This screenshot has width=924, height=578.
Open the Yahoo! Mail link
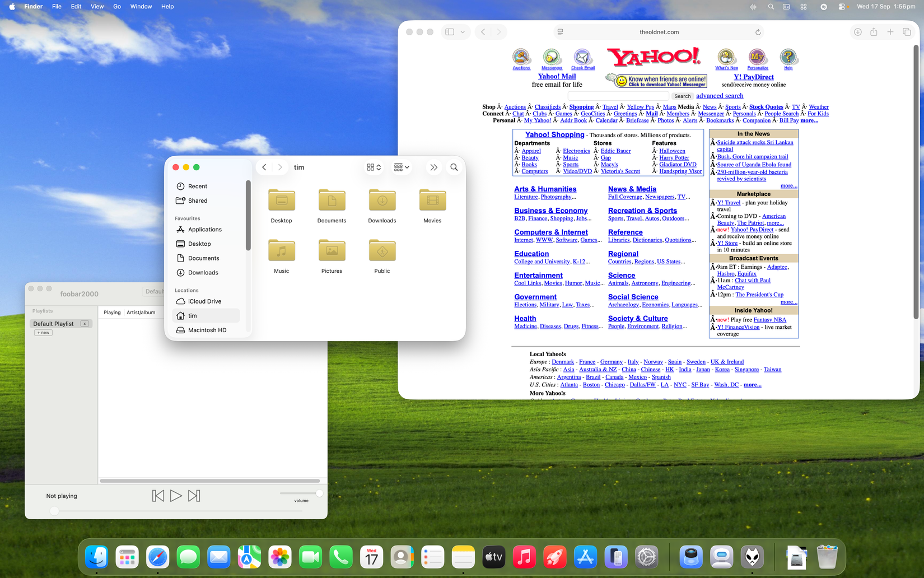tap(557, 76)
